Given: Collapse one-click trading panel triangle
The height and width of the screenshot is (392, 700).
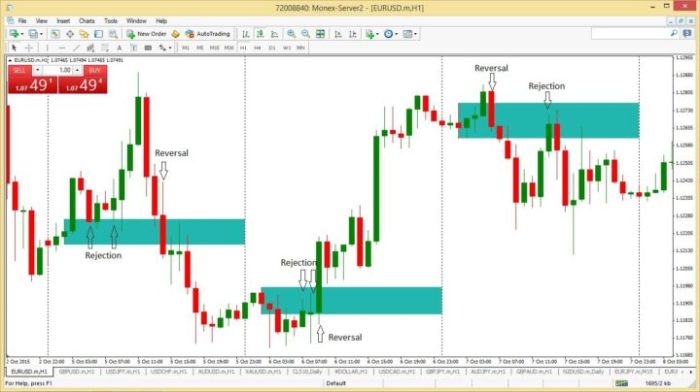Looking at the screenshot, I should (x=10, y=60).
